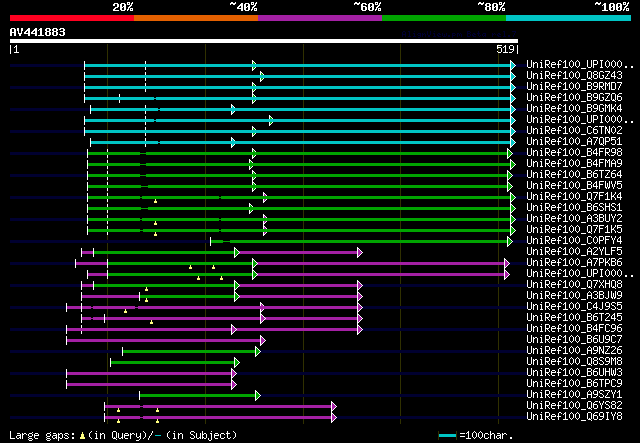Click the purple ~60% legend color segment
This screenshot has width=640, height=443.
pos(320,18)
